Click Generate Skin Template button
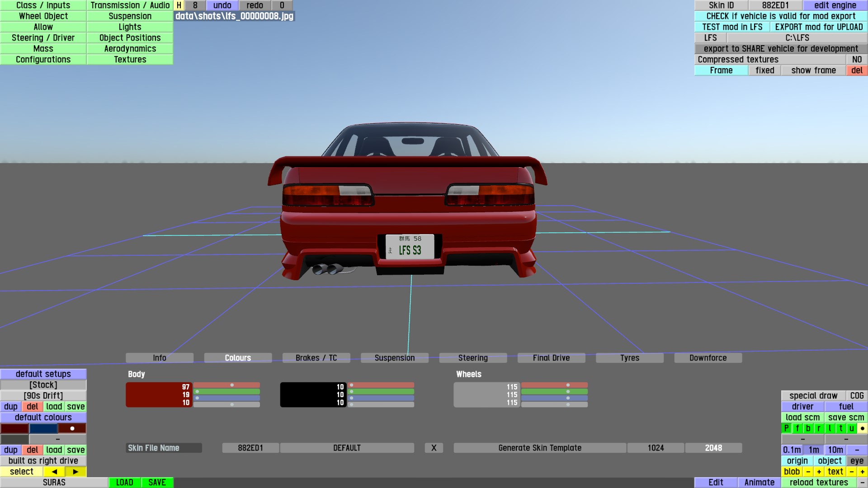The image size is (868, 488). (x=540, y=448)
